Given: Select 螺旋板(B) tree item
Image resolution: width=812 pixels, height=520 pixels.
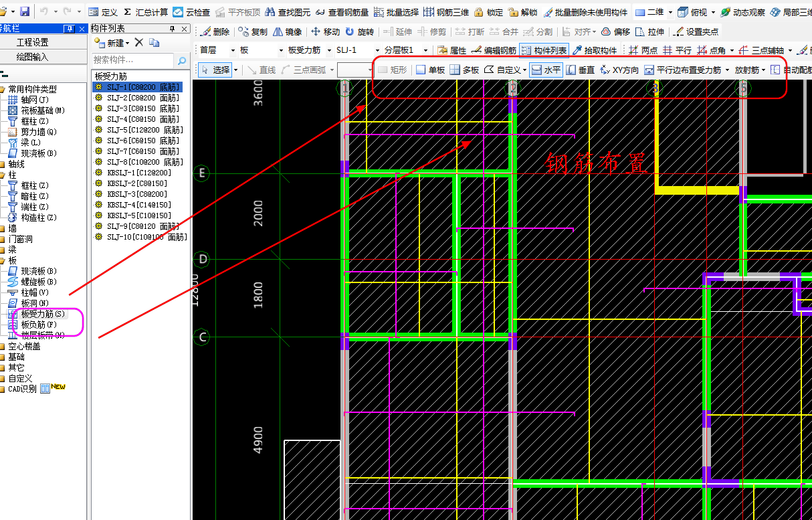Looking at the screenshot, I should [39, 282].
